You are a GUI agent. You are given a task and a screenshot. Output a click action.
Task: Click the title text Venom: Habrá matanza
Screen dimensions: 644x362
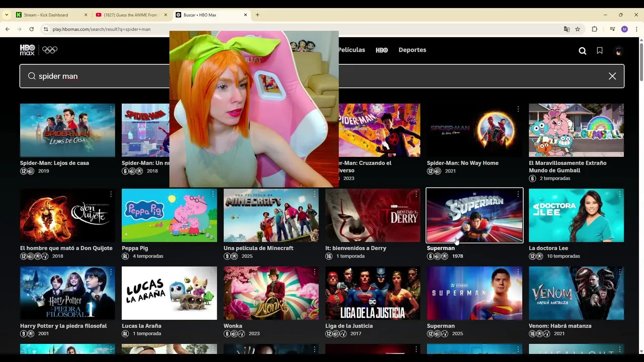pos(560,326)
